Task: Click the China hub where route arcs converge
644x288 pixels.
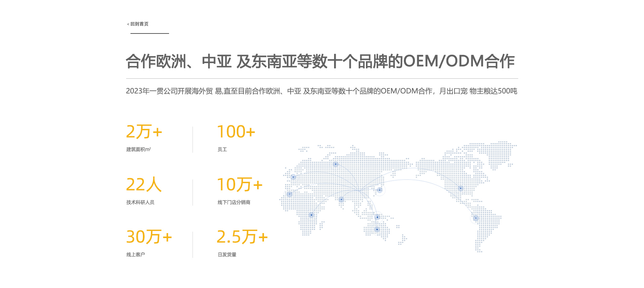Action: pos(359,191)
